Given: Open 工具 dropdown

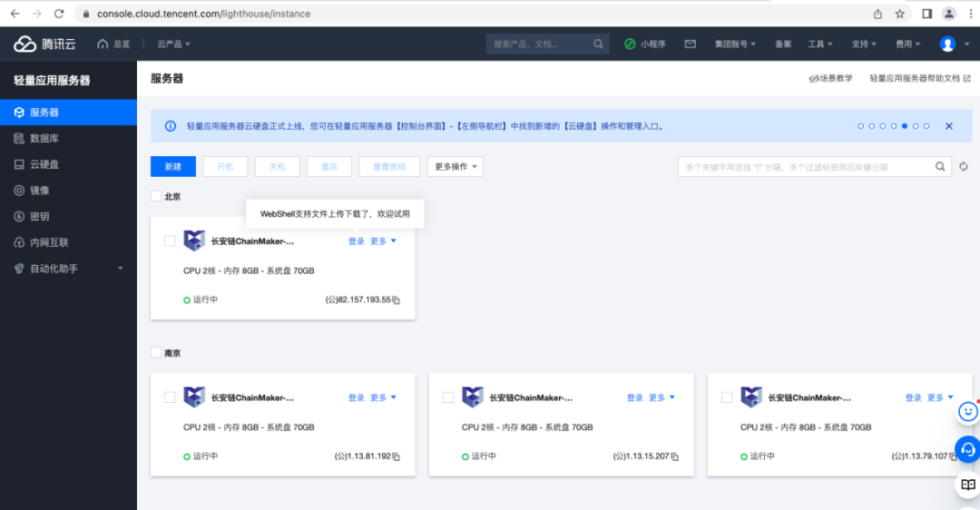Looking at the screenshot, I should [820, 44].
